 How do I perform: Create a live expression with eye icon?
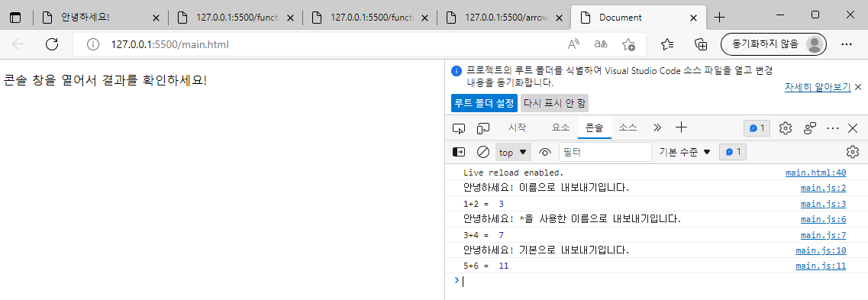point(546,152)
